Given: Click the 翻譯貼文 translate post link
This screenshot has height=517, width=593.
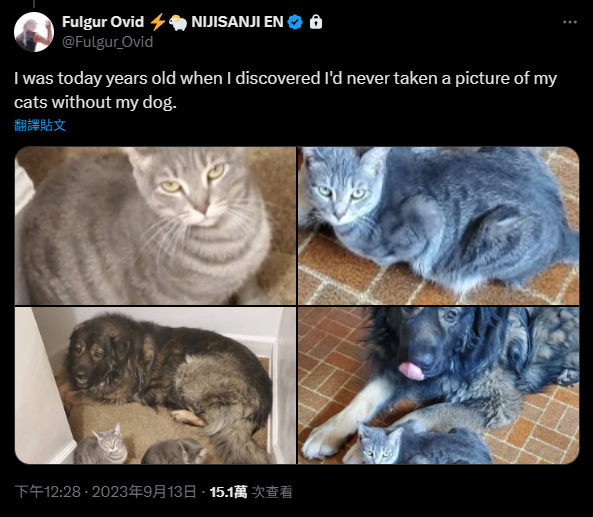Looking at the screenshot, I should pos(40,125).
